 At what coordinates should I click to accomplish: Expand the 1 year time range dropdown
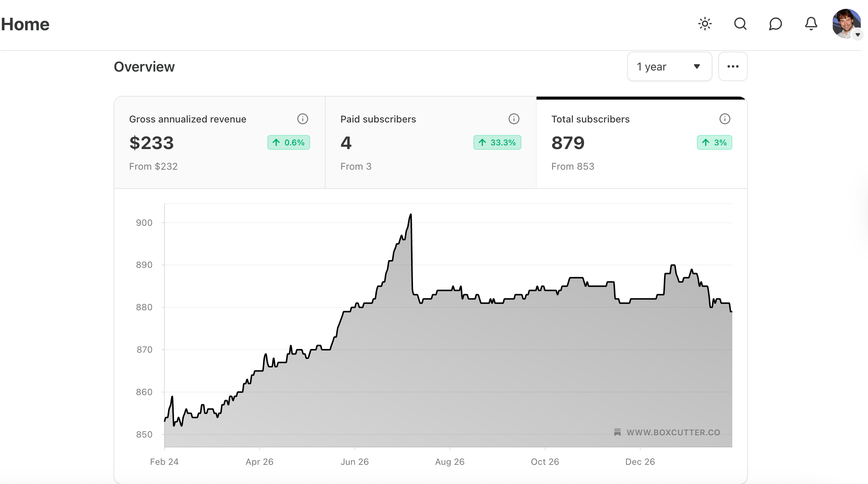(x=669, y=66)
